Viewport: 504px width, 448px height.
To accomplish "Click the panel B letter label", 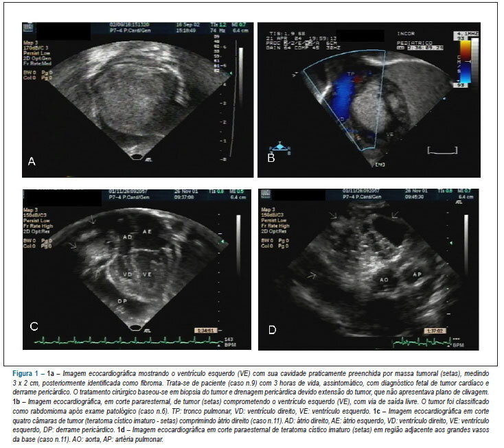I will (271, 158).
